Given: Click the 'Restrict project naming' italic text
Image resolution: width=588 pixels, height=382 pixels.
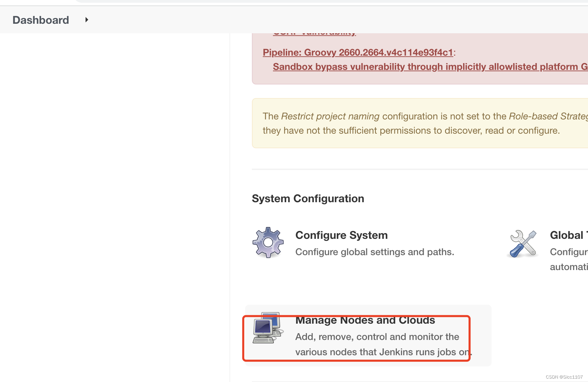Looking at the screenshot, I should click(330, 116).
